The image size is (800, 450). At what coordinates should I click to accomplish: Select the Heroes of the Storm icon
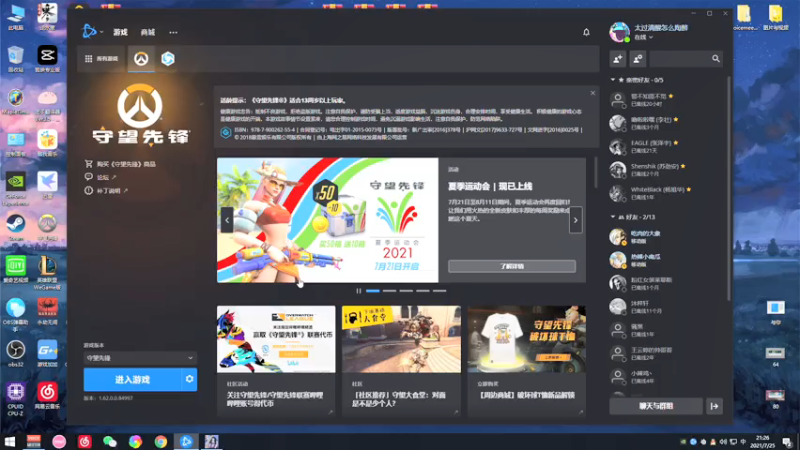point(168,59)
